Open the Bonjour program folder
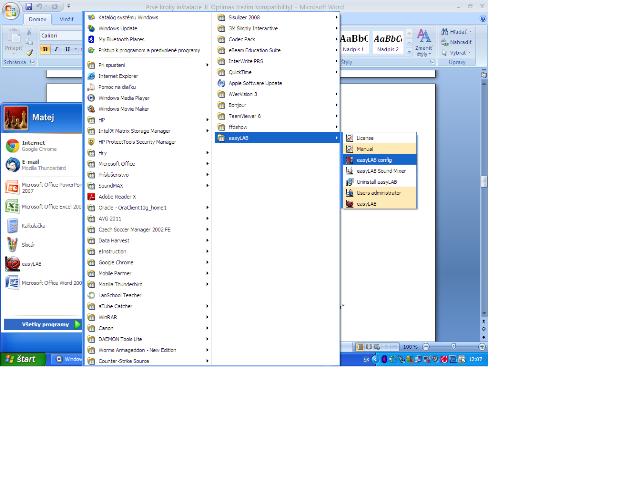The image size is (620, 480). point(278,105)
